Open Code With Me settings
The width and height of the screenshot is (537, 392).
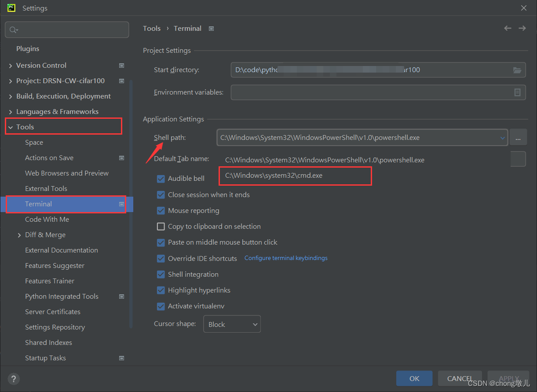click(x=47, y=220)
